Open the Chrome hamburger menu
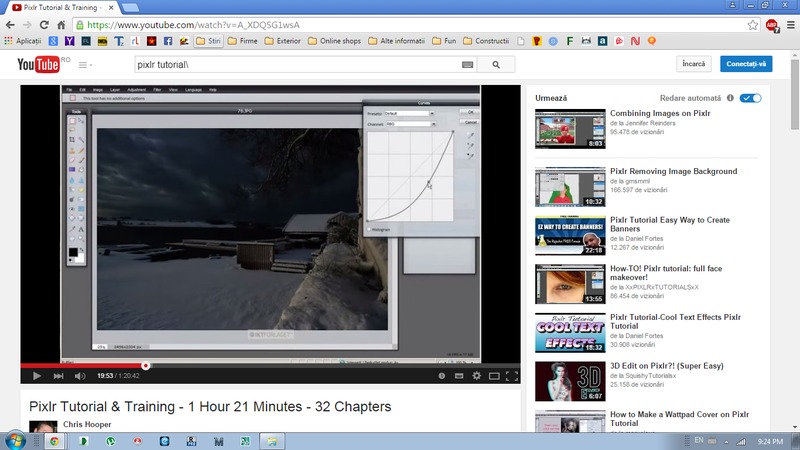This screenshot has height=450, width=800. (791, 25)
